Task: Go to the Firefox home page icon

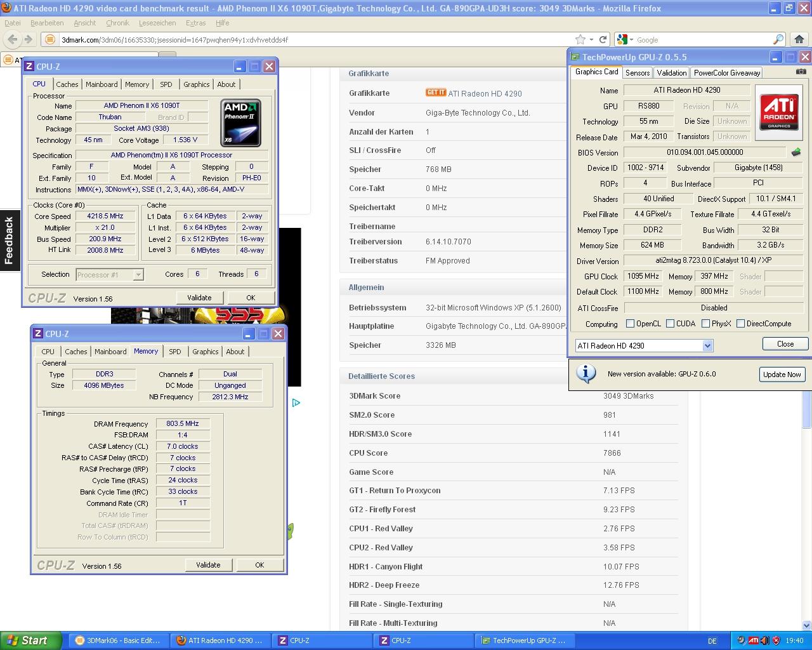Action: point(799,39)
